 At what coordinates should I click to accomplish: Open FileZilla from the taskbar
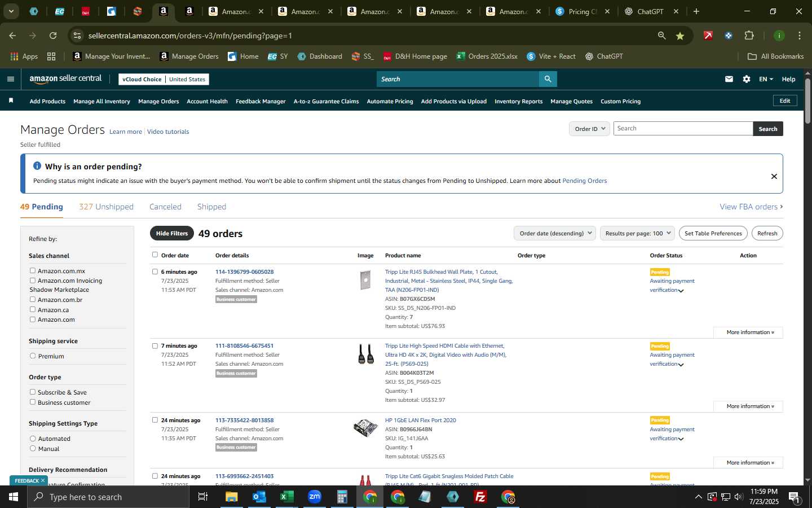coord(480,497)
